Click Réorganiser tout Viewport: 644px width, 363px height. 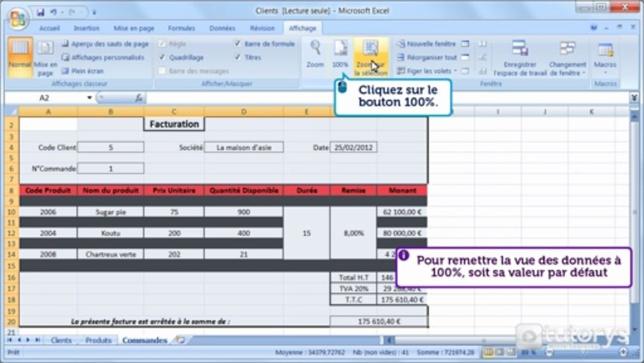427,57
